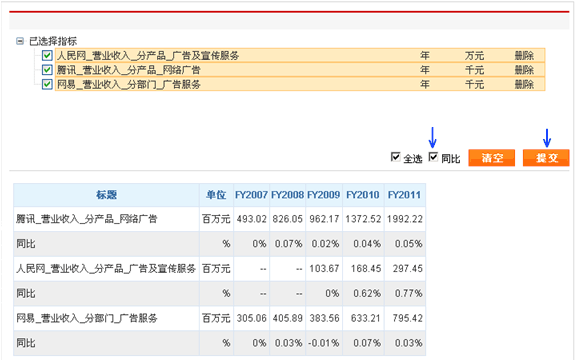Screen dimensions: 575x361
Task: Click the 同比 value 0.62%
Action: (x=367, y=293)
